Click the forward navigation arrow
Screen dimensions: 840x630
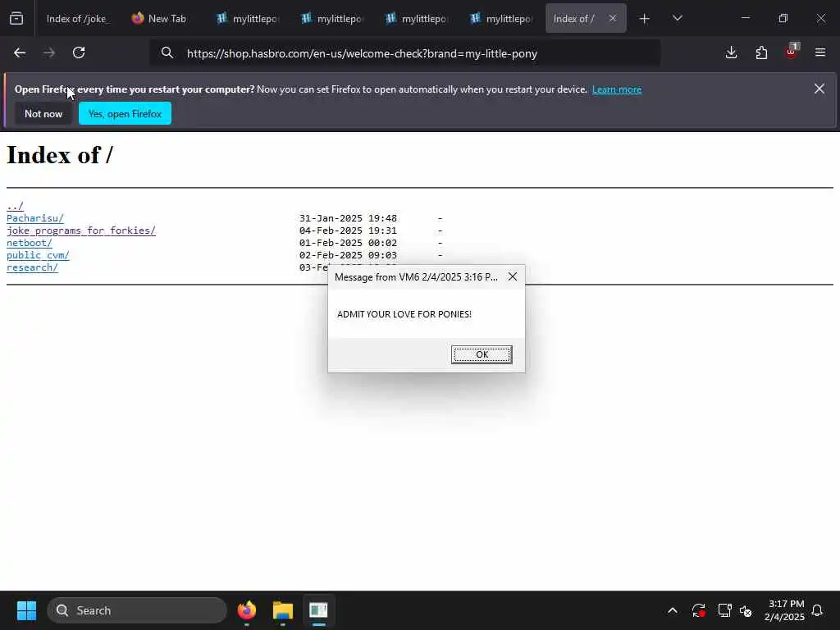click(49, 52)
